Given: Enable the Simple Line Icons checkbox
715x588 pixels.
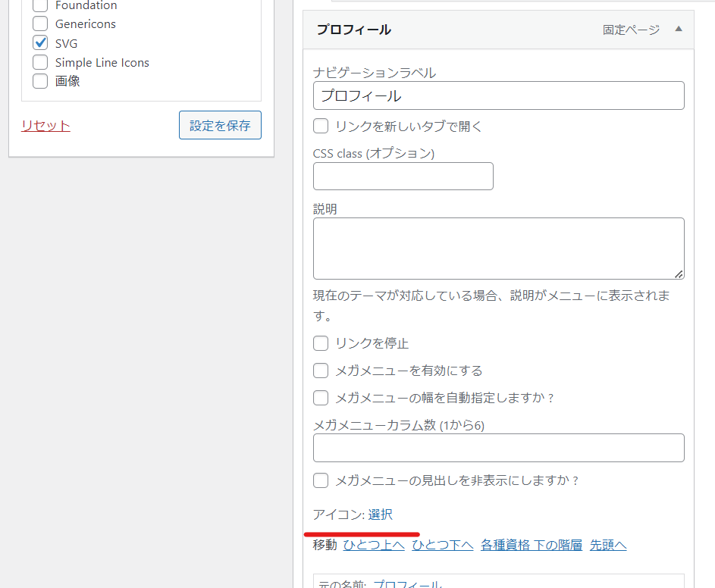Looking at the screenshot, I should pos(40,62).
